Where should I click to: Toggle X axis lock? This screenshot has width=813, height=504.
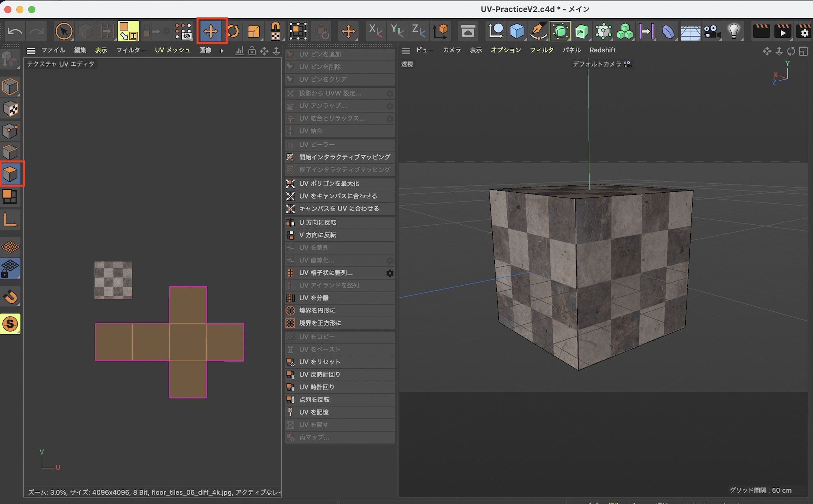(375, 31)
